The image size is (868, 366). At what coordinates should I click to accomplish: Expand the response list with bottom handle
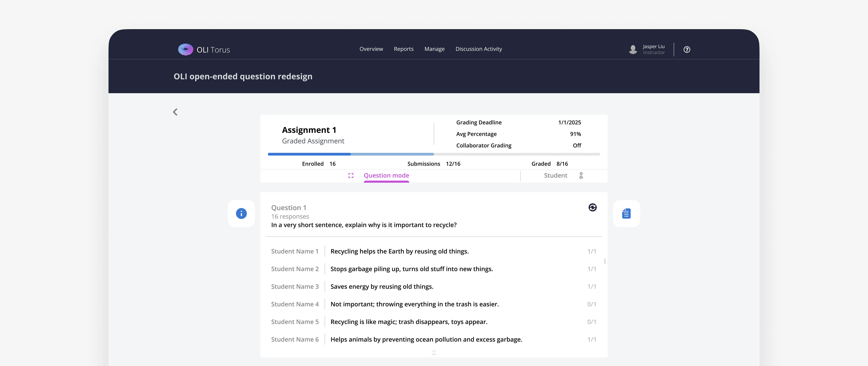(434, 353)
